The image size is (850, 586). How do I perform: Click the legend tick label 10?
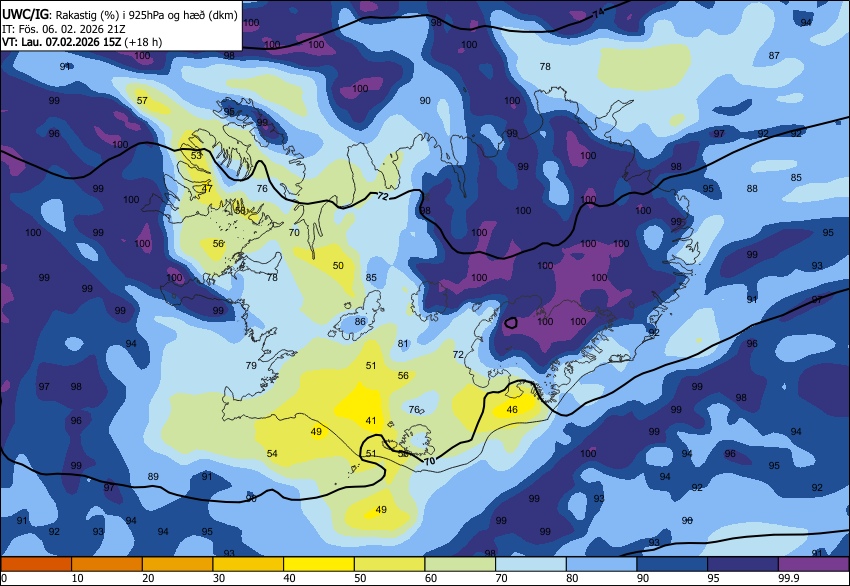(x=77, y=578)
